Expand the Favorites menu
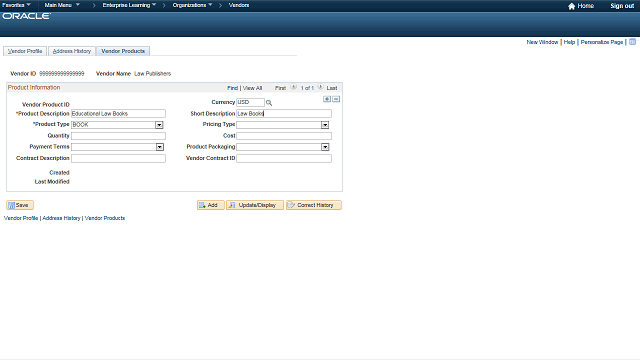 coord(16,5)
